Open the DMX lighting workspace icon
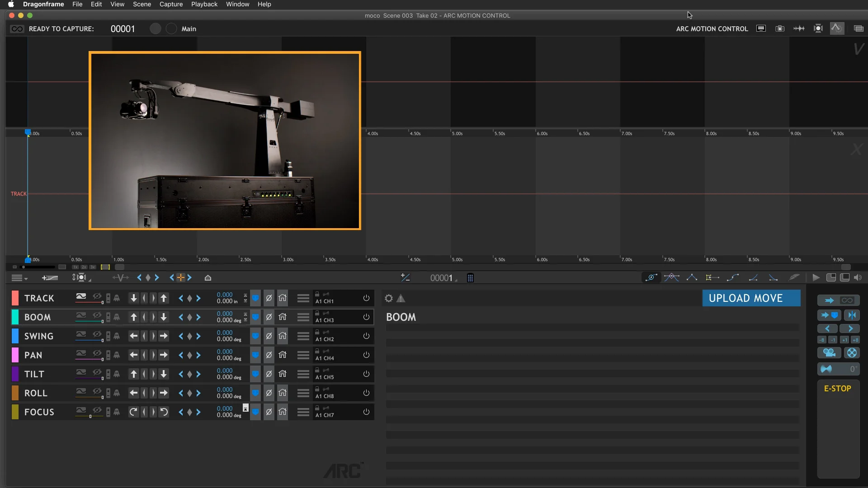The image size is (868, 488). pos(818,28)
